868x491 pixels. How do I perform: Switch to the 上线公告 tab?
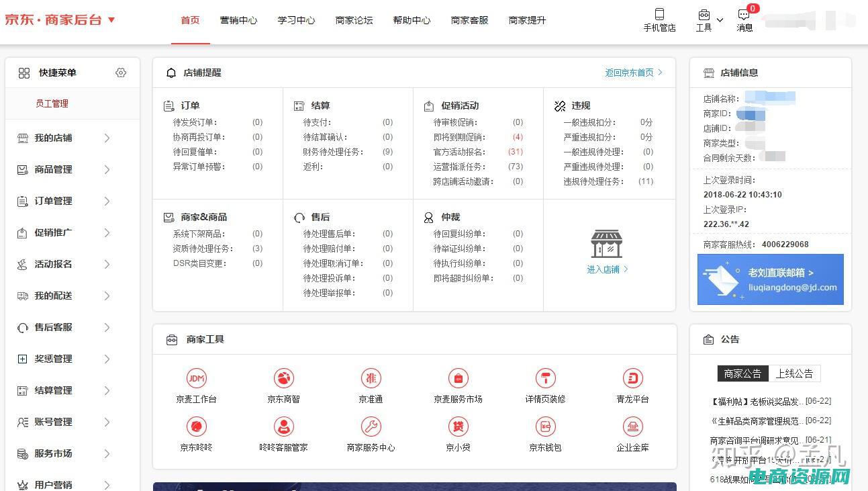point(794,373)
